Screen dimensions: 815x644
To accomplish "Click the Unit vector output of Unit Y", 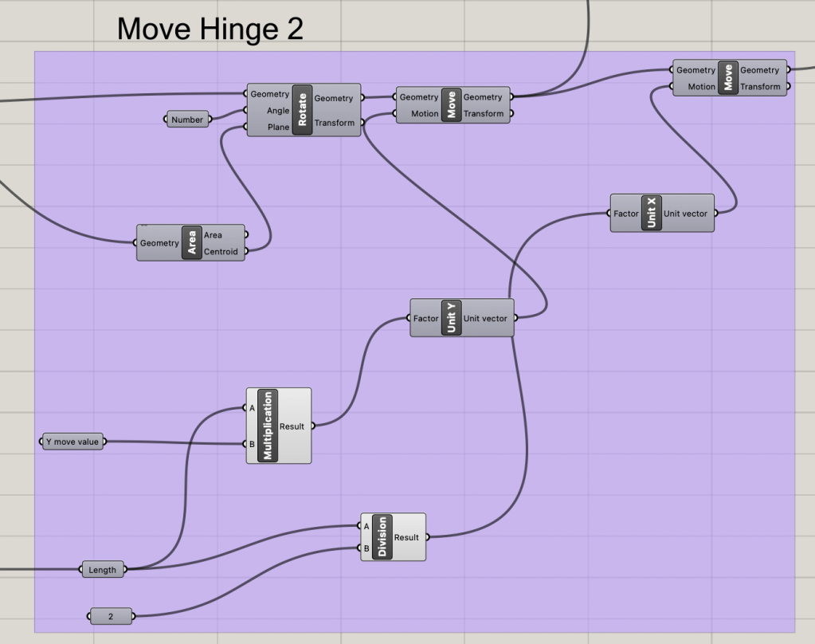I will (484, 319).
